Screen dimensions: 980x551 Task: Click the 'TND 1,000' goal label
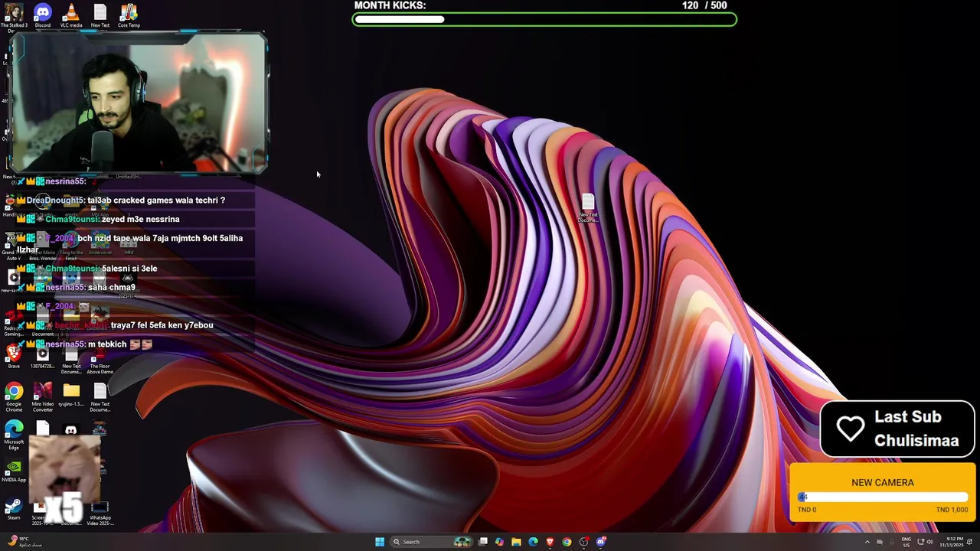click(x=952, y=510)
